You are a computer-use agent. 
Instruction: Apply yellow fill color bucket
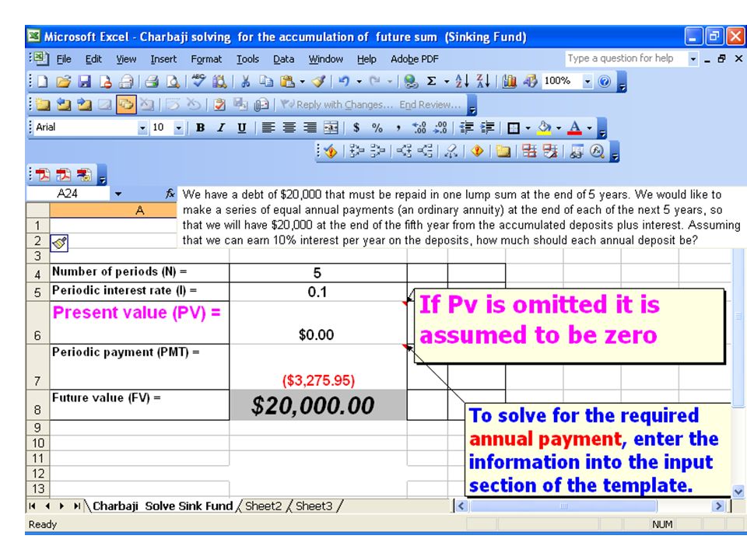tap(545, 128)
